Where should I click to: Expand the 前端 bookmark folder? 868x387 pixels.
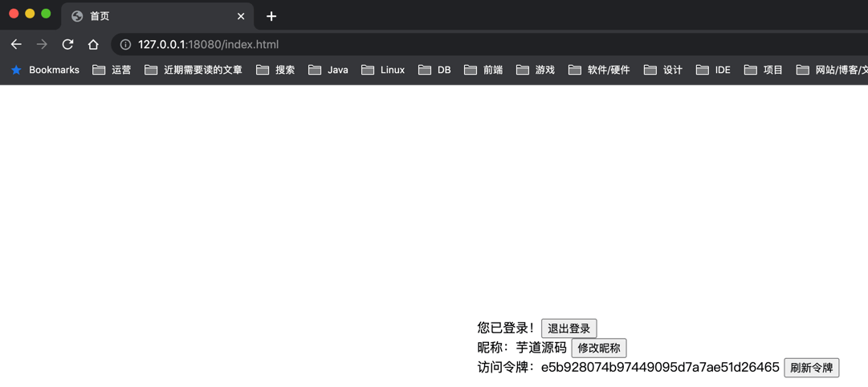[x=483, y=70]
